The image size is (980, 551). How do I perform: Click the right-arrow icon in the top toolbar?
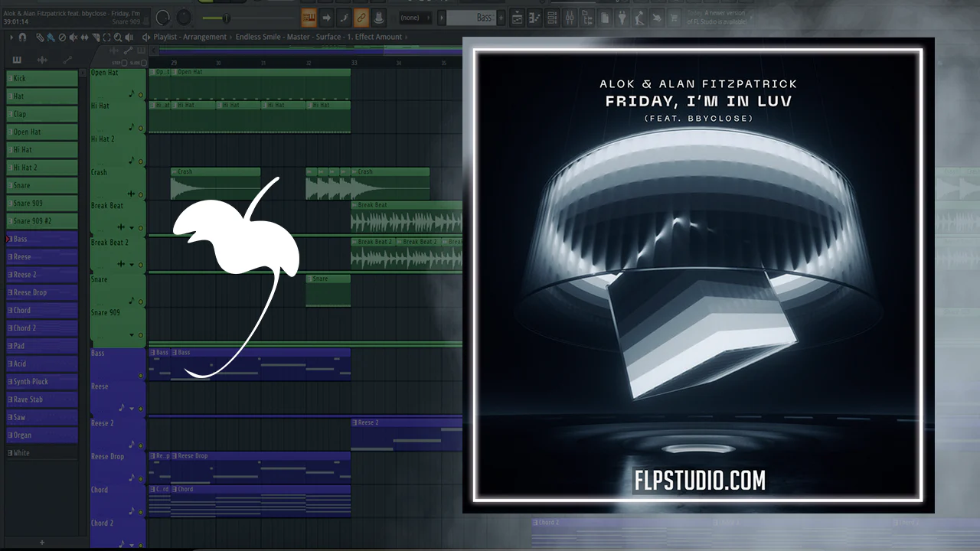click(326, 17)
